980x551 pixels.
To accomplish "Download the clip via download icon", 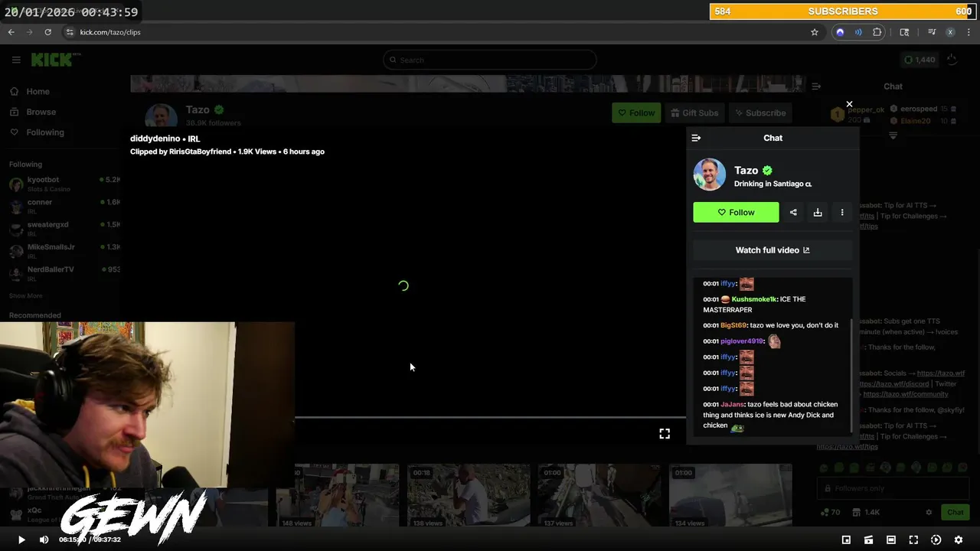I will coord(818,213).
